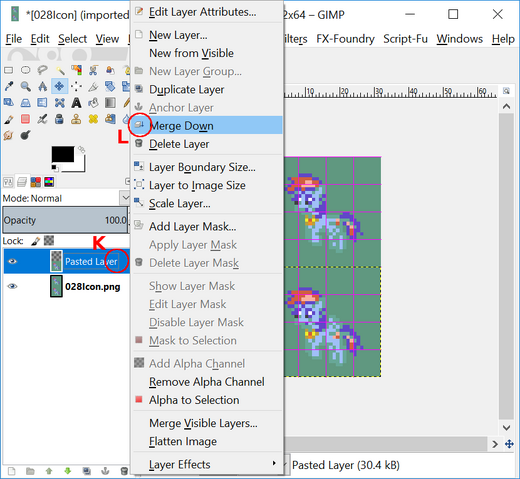This screenshot has height=479, width=520.
Task: Choose the Perspective tool
Action: 26,103
